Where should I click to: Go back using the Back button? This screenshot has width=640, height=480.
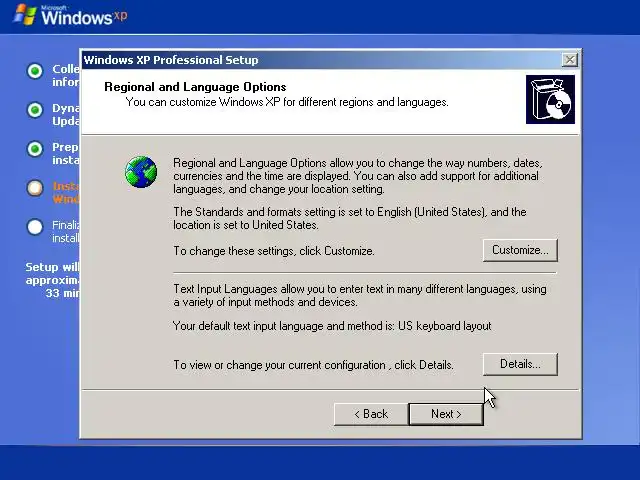[x=371, y=414]
